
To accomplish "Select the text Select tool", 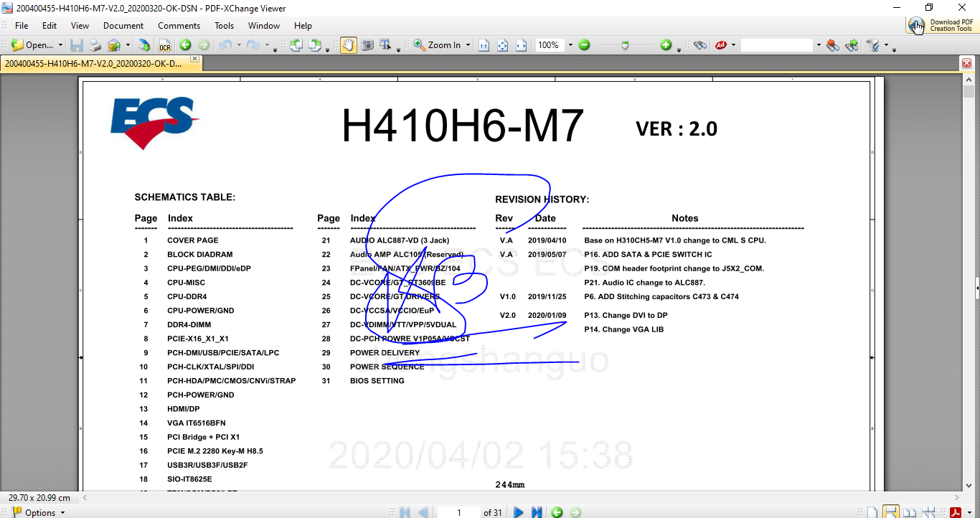I will 385,44.
